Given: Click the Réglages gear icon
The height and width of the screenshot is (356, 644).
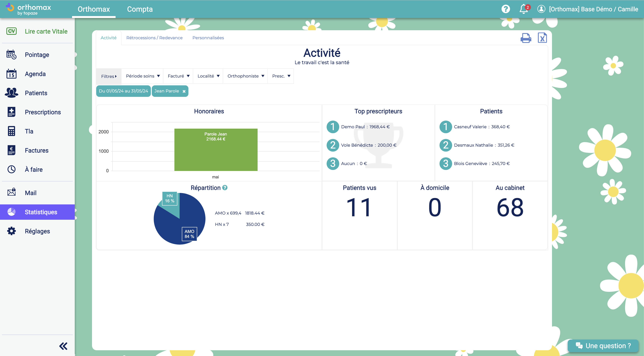Looking at the screenshot, I should point(11,231).
